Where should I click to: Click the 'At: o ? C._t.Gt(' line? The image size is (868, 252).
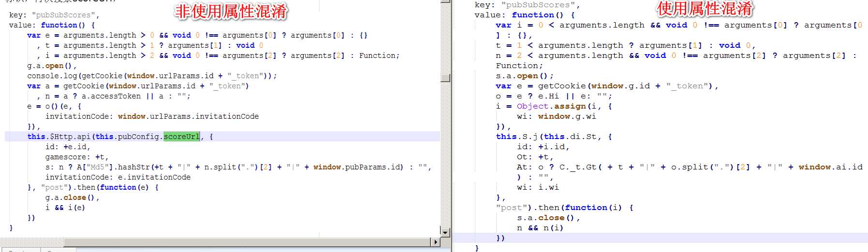click(x=690, y=167)
